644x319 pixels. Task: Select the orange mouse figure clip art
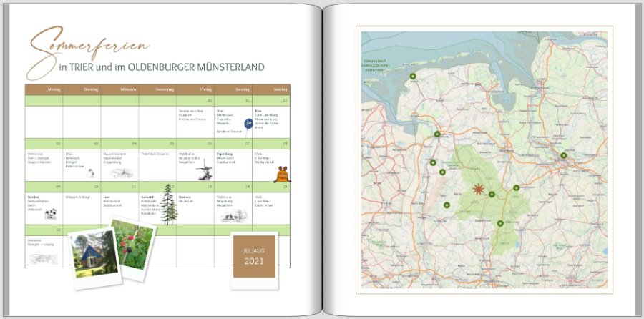[282, 175]
